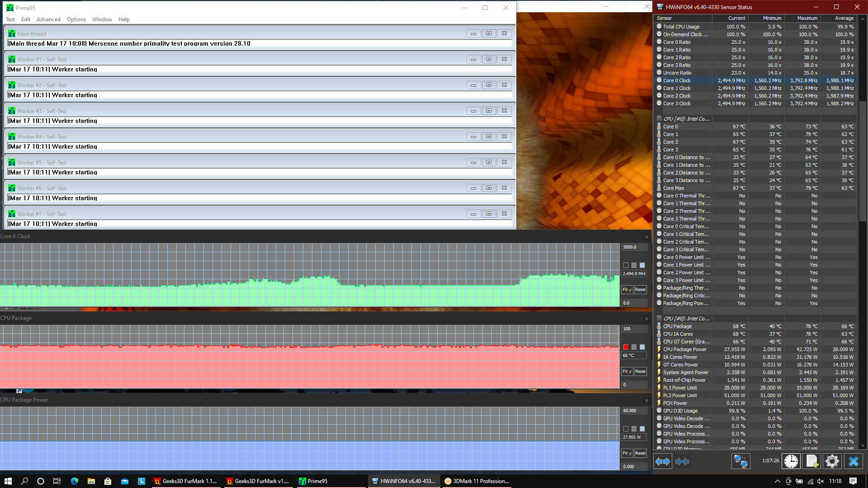Click the clock reset timer icon

791,461
